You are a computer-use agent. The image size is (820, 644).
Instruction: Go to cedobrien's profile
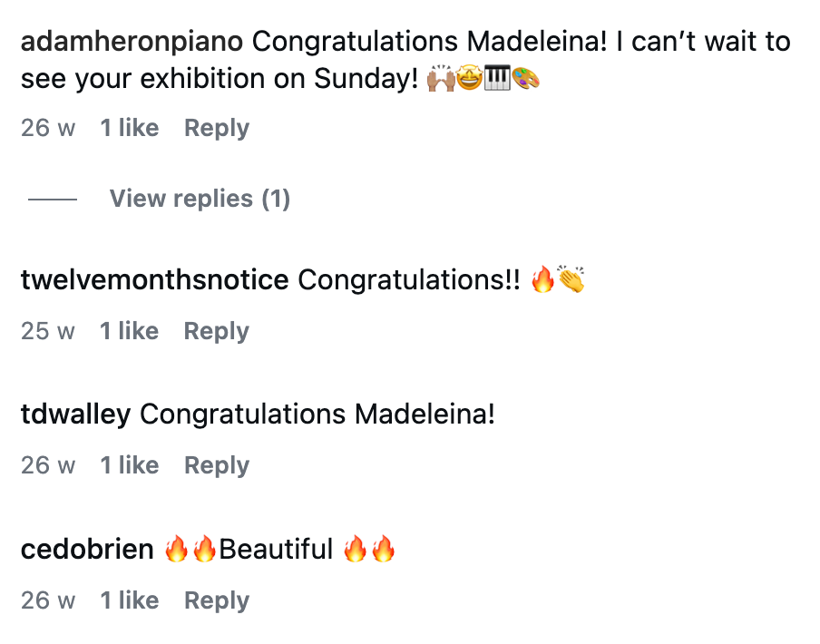(87, 550)
